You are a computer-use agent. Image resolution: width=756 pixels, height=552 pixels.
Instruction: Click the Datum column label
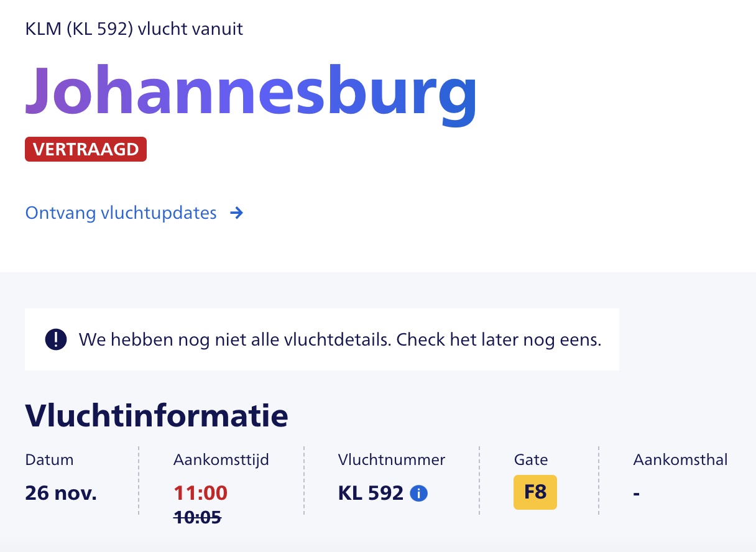(49, 460)
